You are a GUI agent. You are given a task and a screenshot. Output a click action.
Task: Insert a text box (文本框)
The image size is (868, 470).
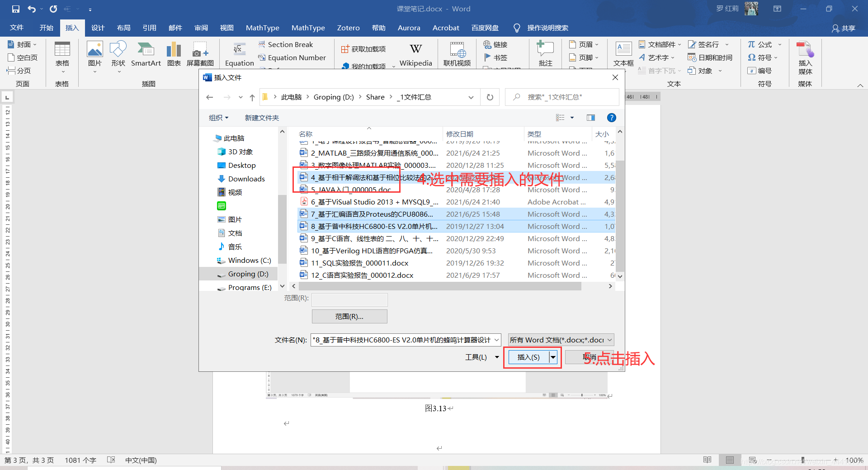click(624, 54)
